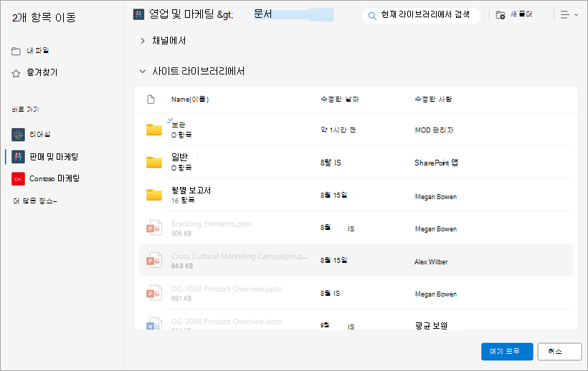588x371 pixels.
Task: Sort by Name(이름) column header
Action: pyautogui.click(x=190, y=100)
